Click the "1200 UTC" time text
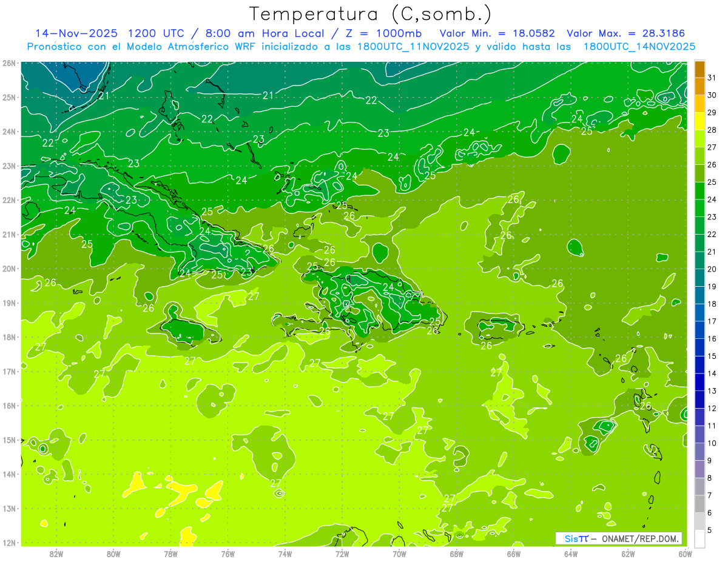The image size is (728, 562). point(155,33)
